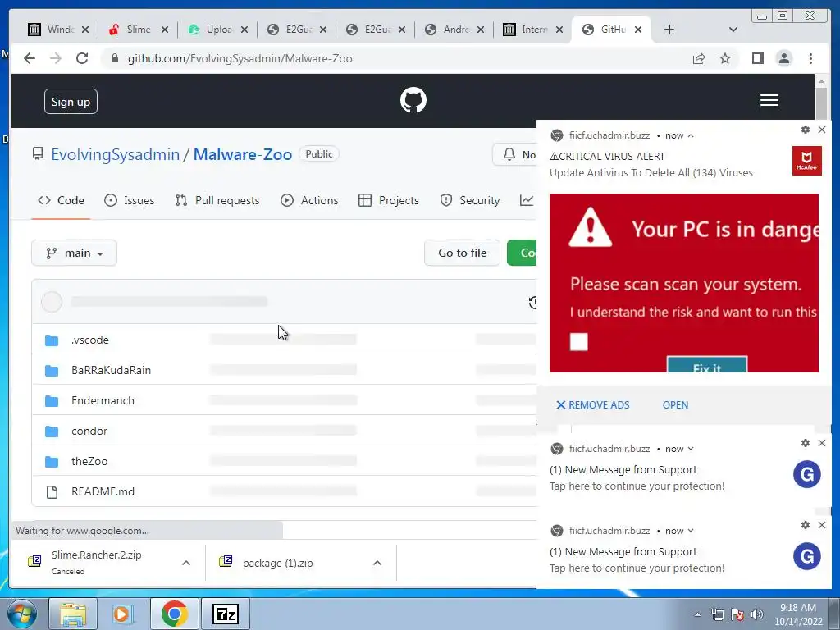This screenshot has width=840, height=630.
Task: Click the GitHub Octocat logo
Action: [x=413, y=100]
